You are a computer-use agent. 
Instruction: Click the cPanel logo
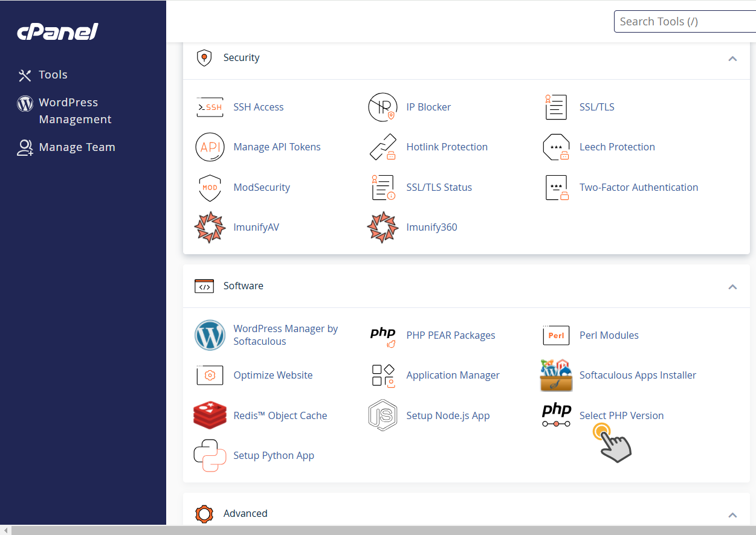pos(58,31)
